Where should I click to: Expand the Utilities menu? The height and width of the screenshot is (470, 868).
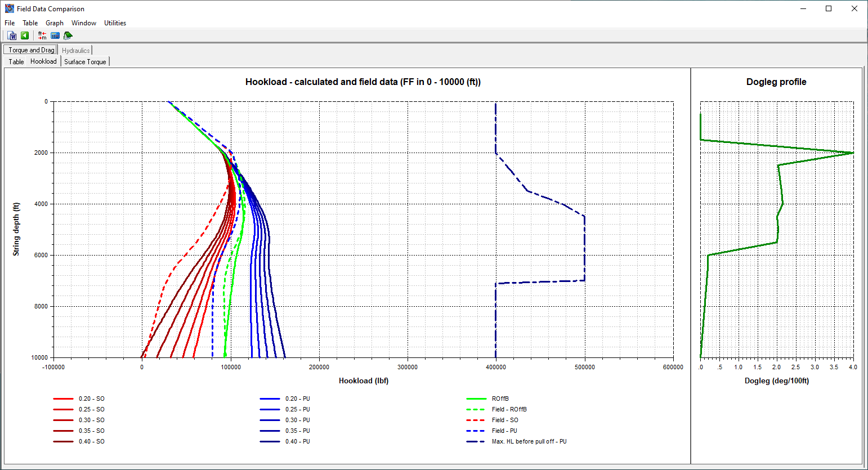pyautogui.click(x=115, y=23)
